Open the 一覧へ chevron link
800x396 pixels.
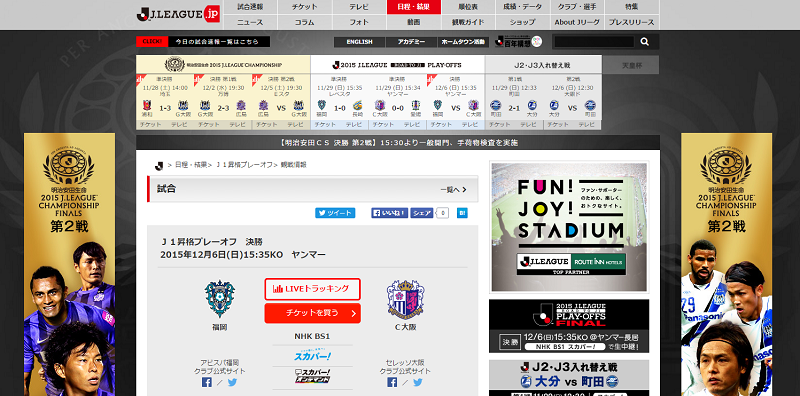[x=453, y=189]
